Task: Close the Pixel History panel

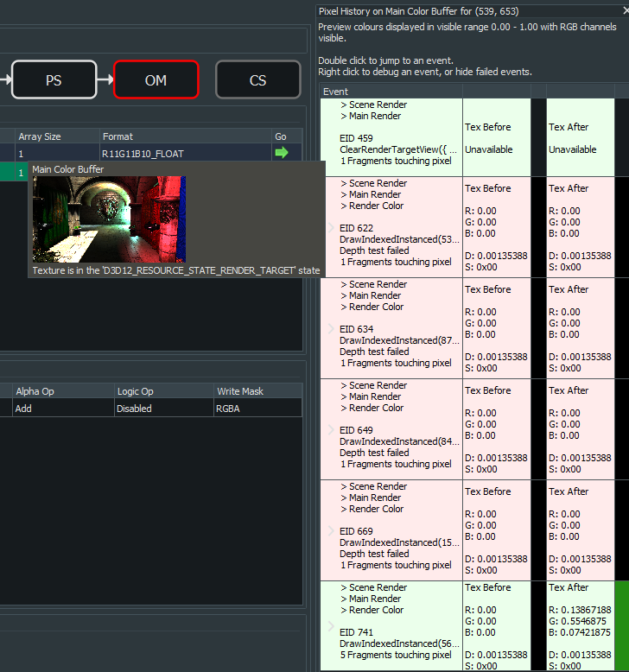Action: pyautogui.click(x=626, y=10)
